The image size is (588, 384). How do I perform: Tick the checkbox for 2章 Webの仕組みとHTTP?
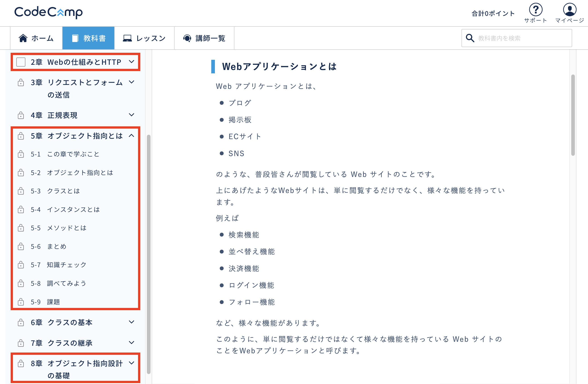[x=21, y=62]
